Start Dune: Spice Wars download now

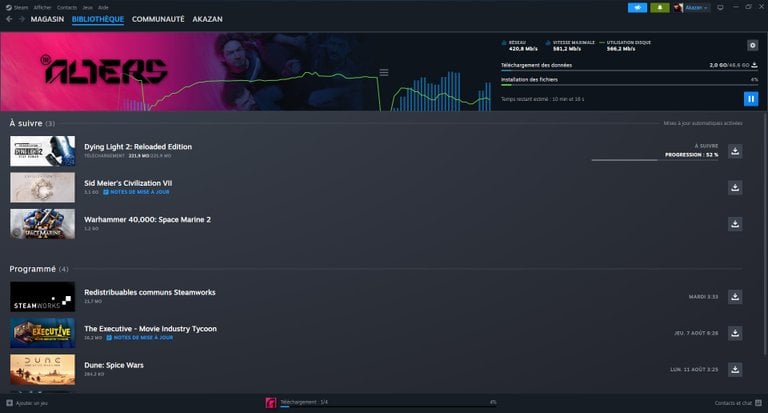(735, 369)
